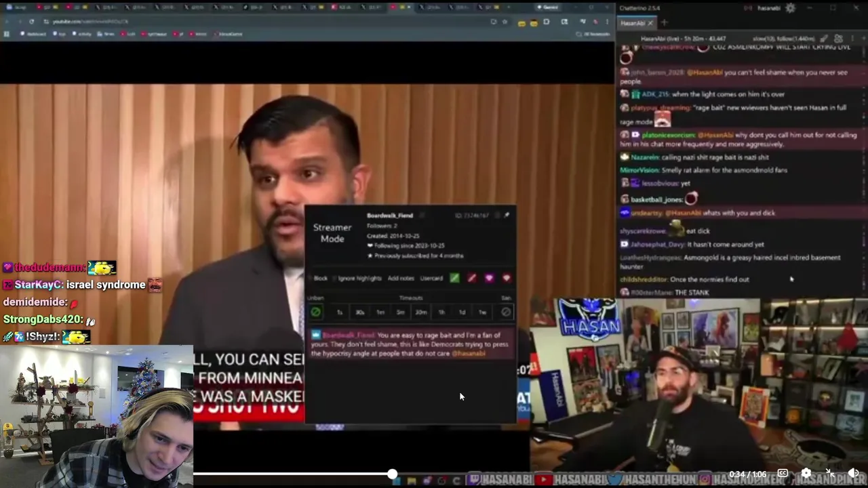Toggle moderation mode sword icon
The height and width of the screenshot is (488, 868).
(x=824, y=39)
